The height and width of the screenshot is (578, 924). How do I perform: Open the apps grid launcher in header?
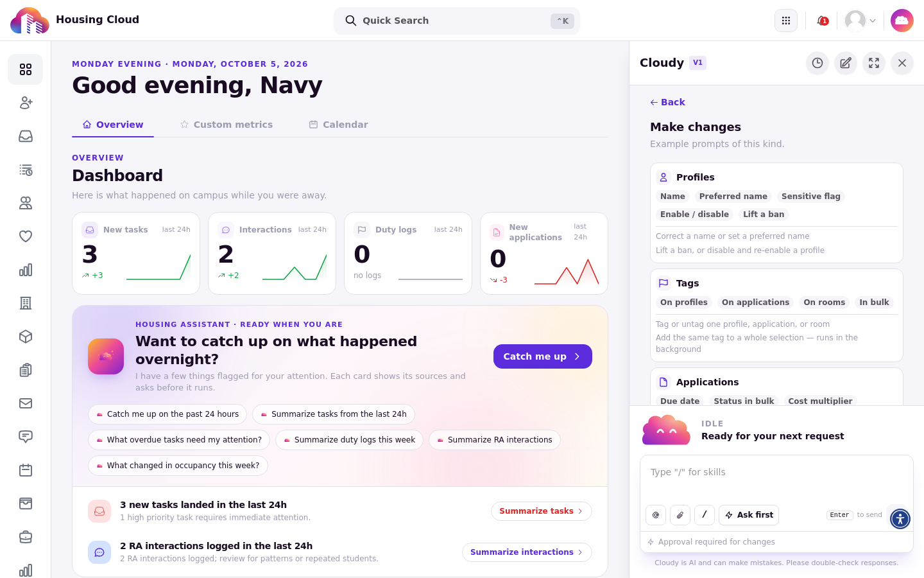click(786, 21)
